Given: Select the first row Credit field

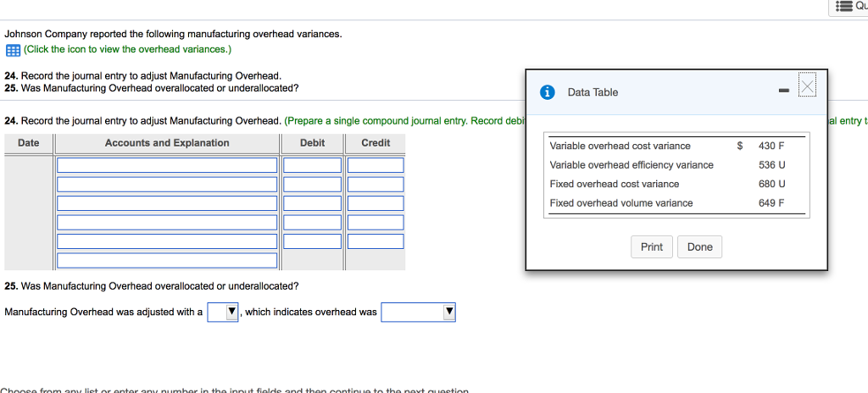Looking at the screenshot, I should tap(376, 165).
